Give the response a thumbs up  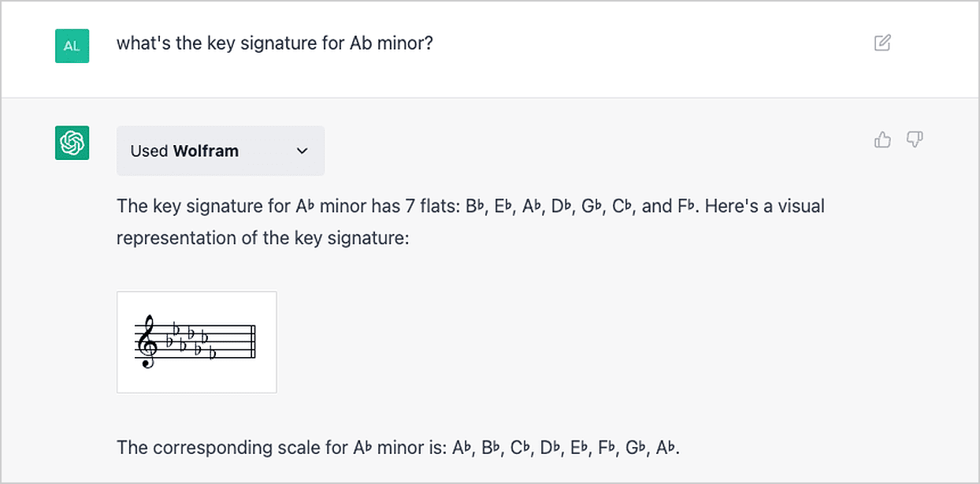click(x=882, y=140)
